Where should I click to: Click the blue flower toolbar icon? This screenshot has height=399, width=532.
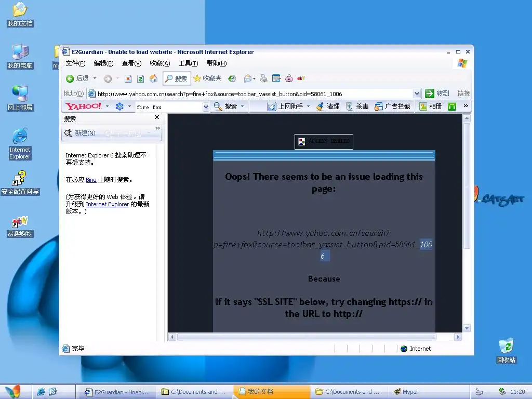[x=119, y=107]
